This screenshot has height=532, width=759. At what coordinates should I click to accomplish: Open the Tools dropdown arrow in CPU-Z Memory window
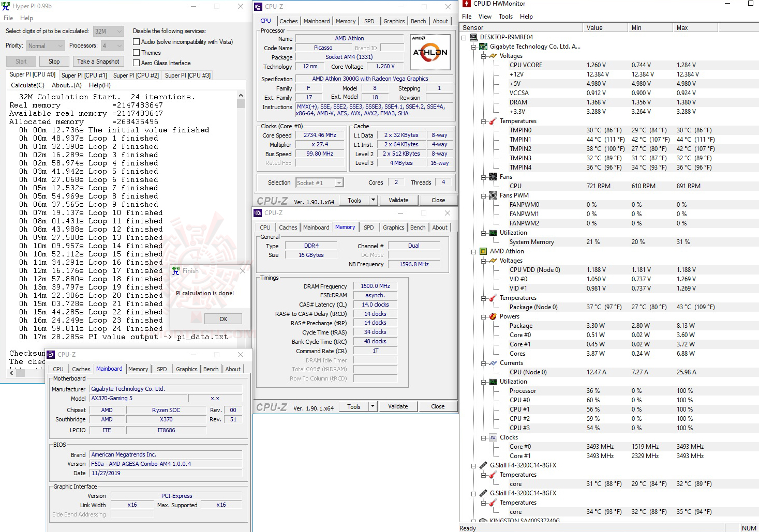tap(373, 406)
